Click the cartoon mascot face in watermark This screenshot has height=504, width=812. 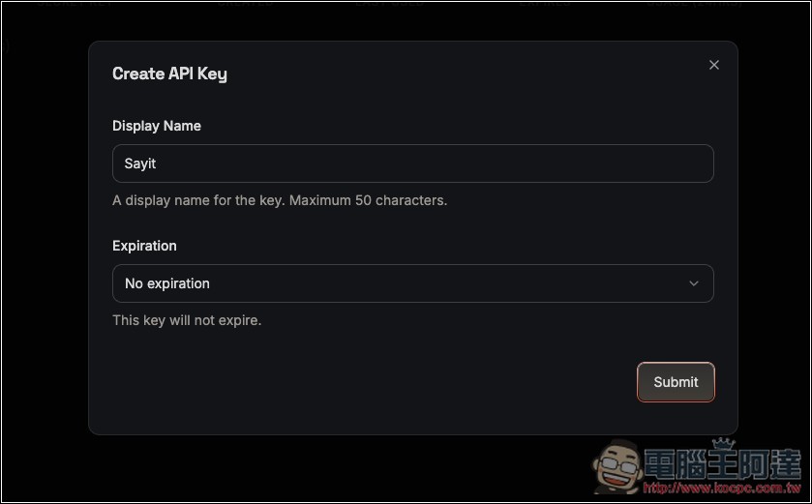pyautogui.click(x=618, y=466)
